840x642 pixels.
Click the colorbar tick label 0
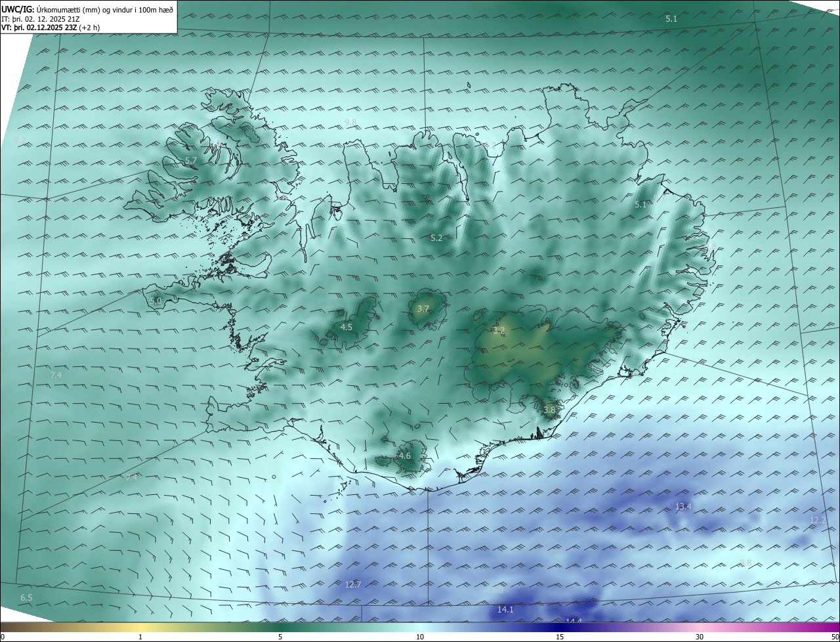click(3, 637)
